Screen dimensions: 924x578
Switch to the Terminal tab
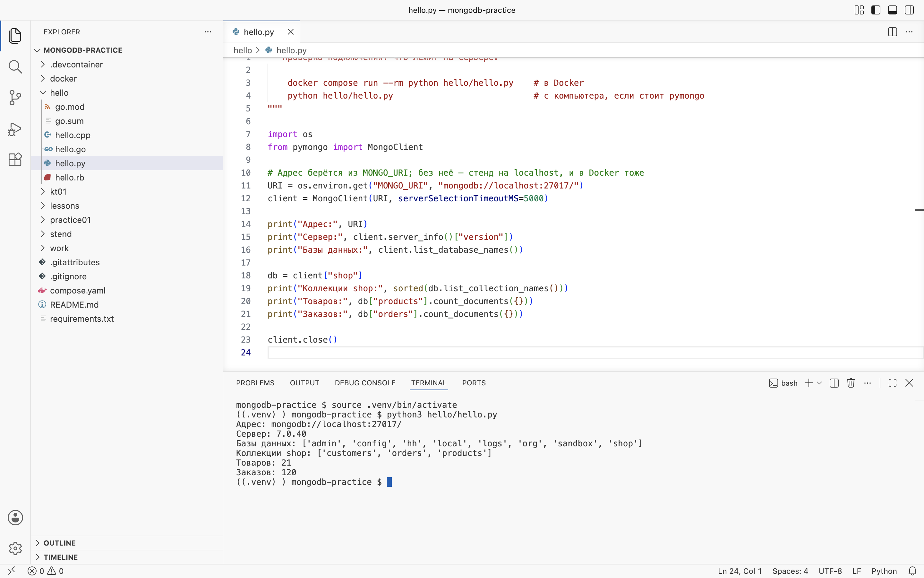[429, 383]
